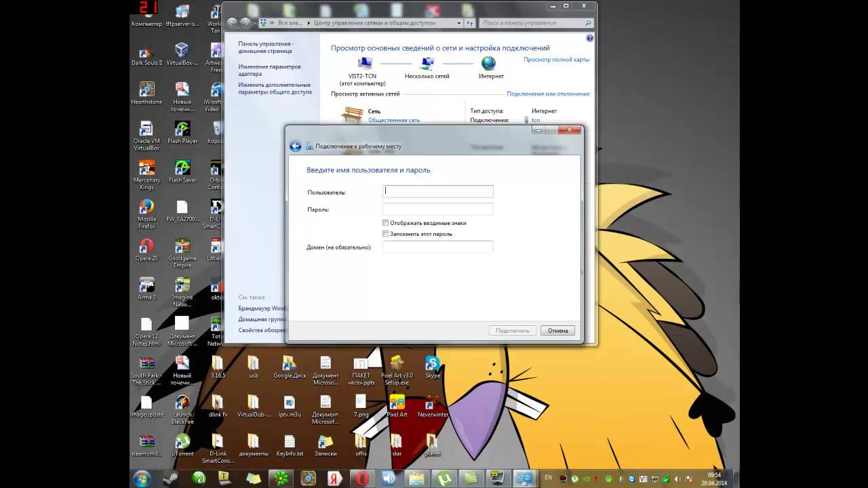The height and width of the screenshot is (488, 868).
Task: Click the Интернет globe icon
Action: coord(488,64)
